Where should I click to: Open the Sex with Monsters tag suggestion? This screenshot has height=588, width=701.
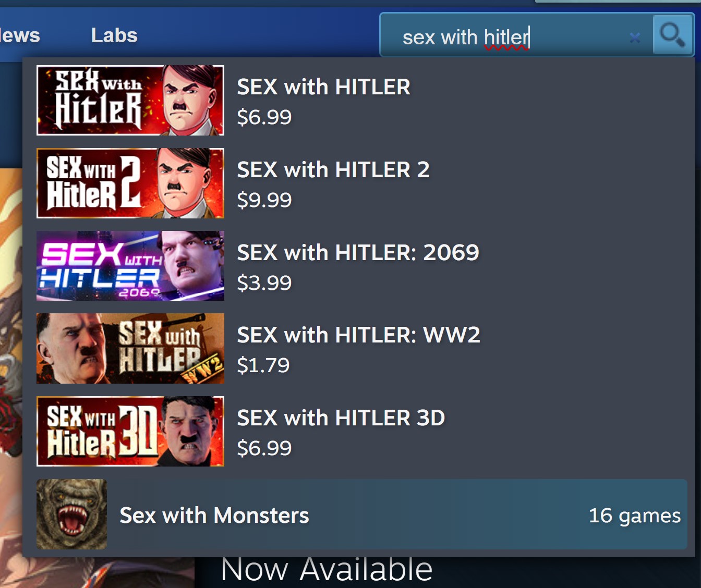[362, 514]
